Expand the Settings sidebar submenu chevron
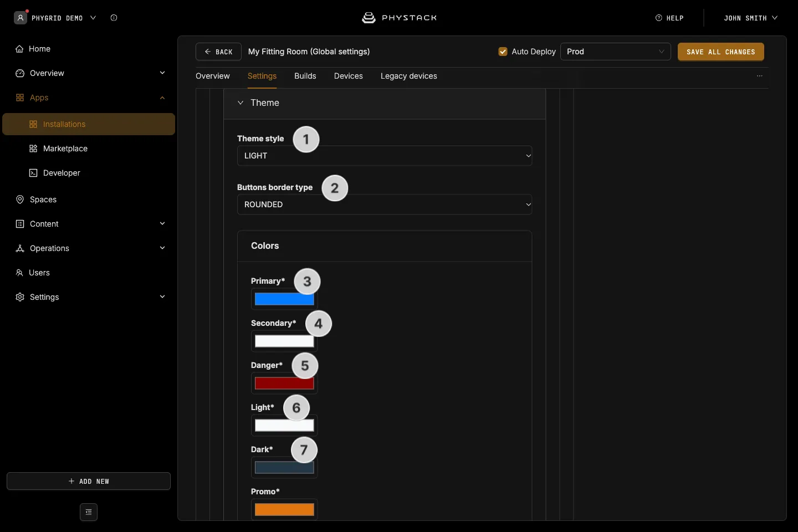This screenshot has height=532, width=798. (x=162, y=297)
